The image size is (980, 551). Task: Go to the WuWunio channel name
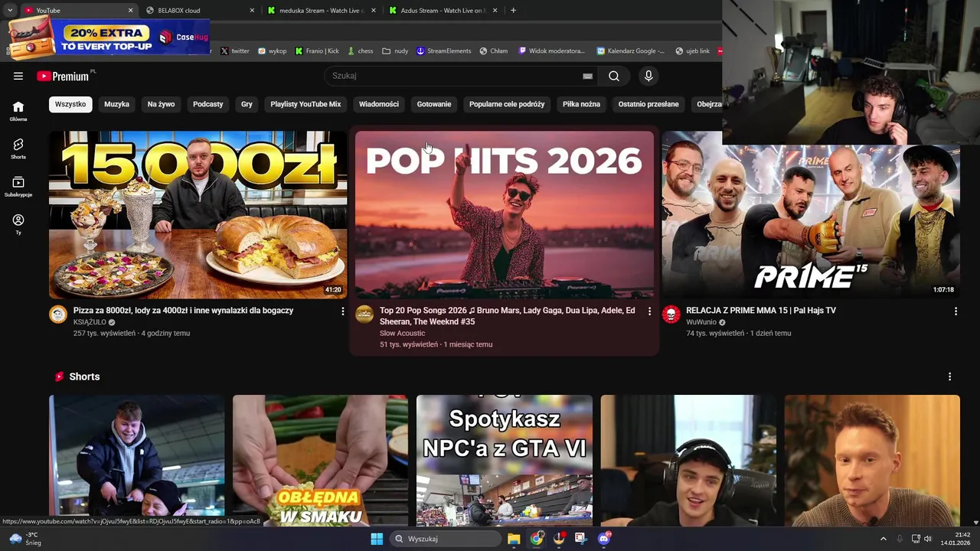(x=701, y=322)
